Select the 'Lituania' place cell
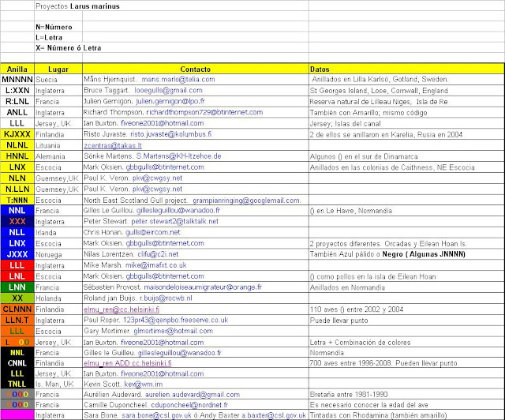Image resolution: width=505 pixels, height=420 pixels. point(58,145)
